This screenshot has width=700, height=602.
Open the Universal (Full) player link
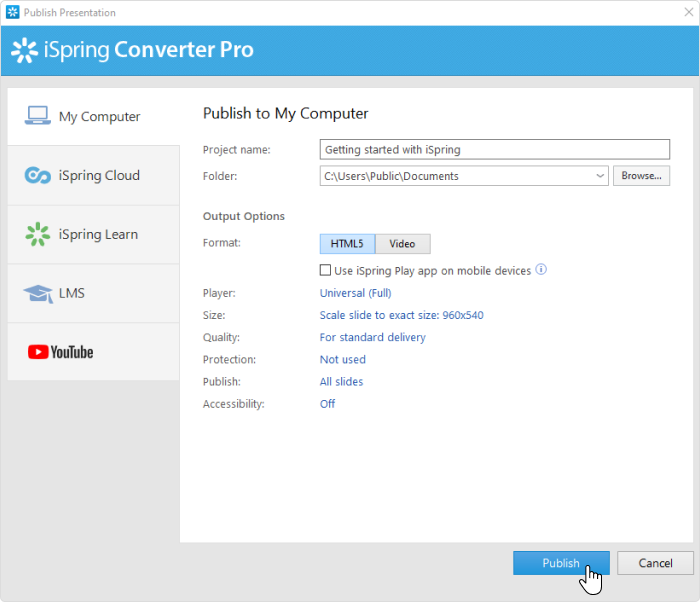tap(355, 293)
